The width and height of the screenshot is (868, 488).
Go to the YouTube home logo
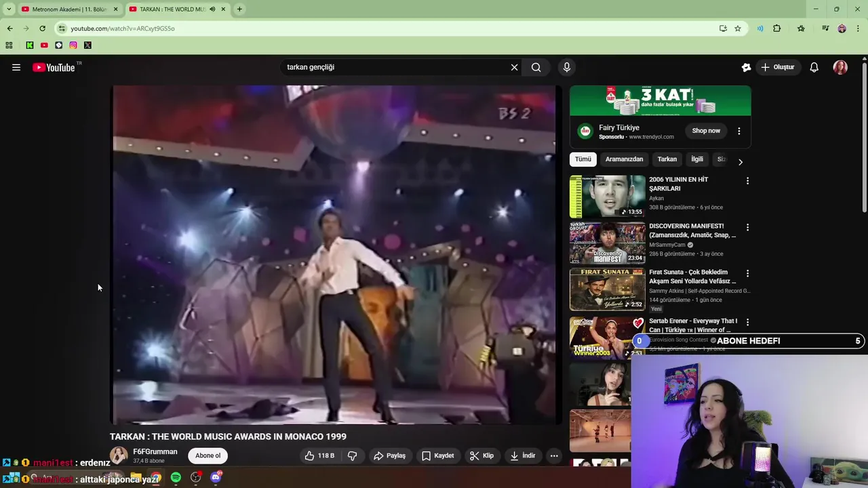(x=54, y=67)
